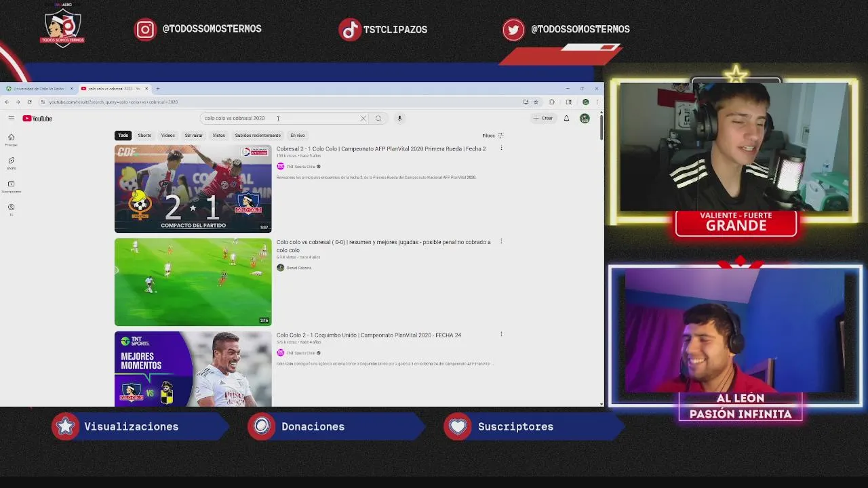Image resolution: width=868 pixels, height=488 pixels.
Task: Open the notifications bell
Action: [567, 119]
